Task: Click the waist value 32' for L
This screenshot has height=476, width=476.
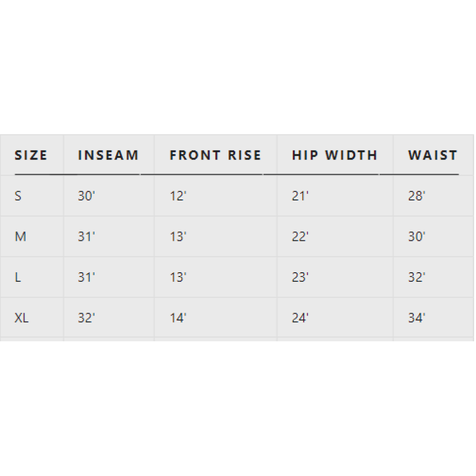Action: [416, 277]
